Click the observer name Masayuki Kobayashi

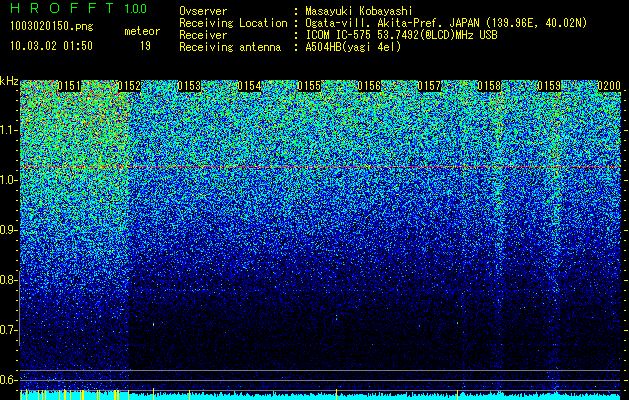(x=358, y=11)
